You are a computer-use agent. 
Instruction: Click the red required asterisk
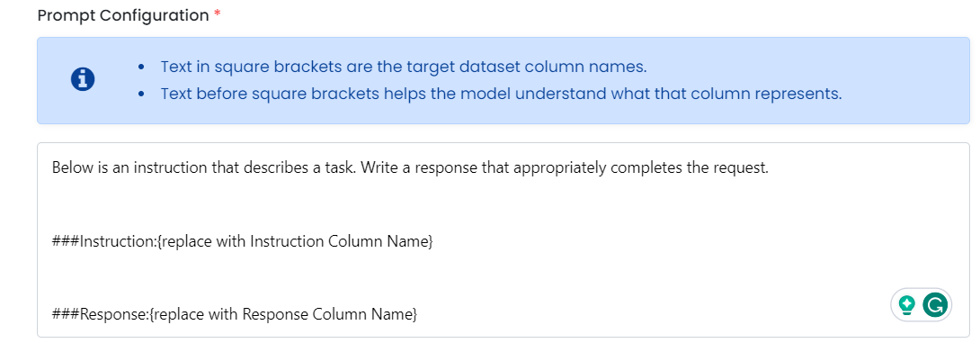pyautogui.click(x=218, y=15)
